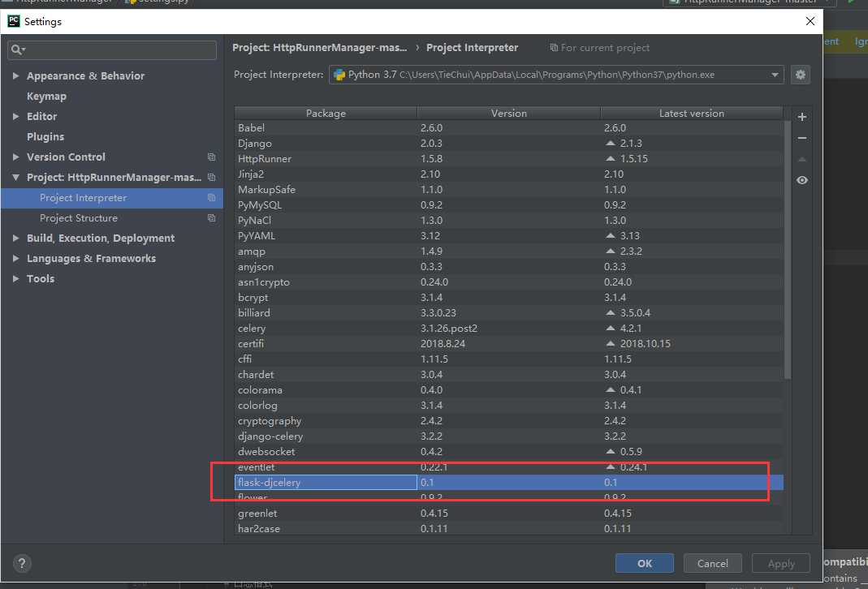
Task: Click the Cancel button
Action: (712, 564)
